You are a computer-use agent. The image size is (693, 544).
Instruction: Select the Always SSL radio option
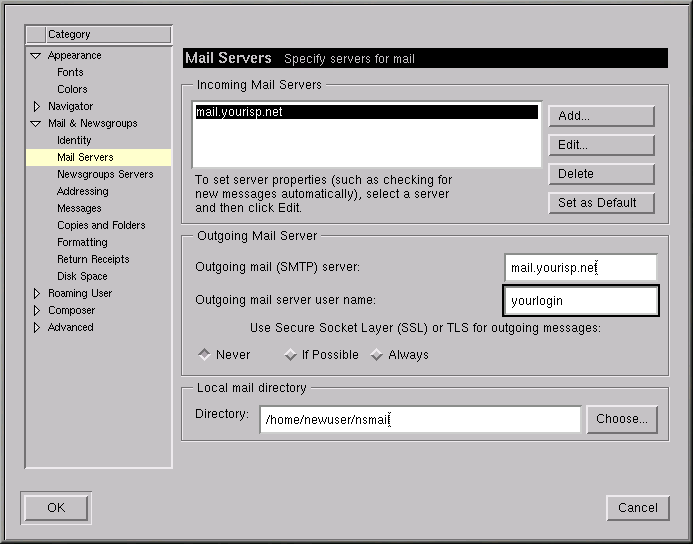[377, 354]
